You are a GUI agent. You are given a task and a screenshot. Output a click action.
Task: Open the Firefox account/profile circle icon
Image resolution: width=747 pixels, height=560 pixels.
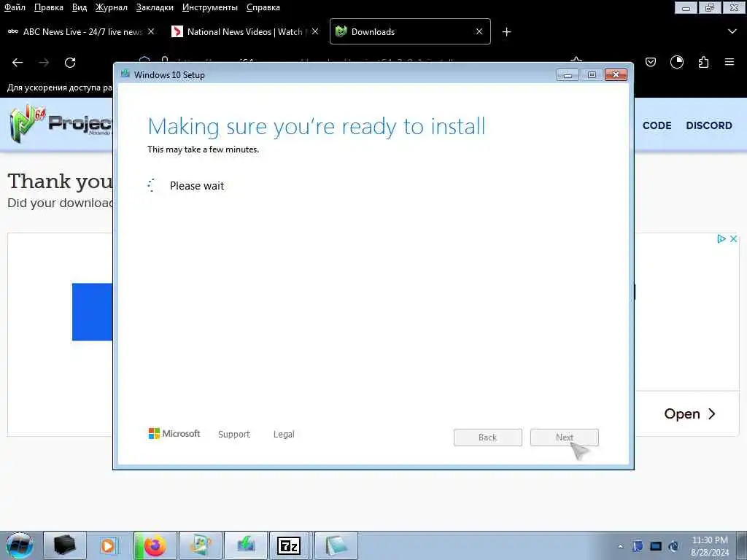click(x=677, y=63)
